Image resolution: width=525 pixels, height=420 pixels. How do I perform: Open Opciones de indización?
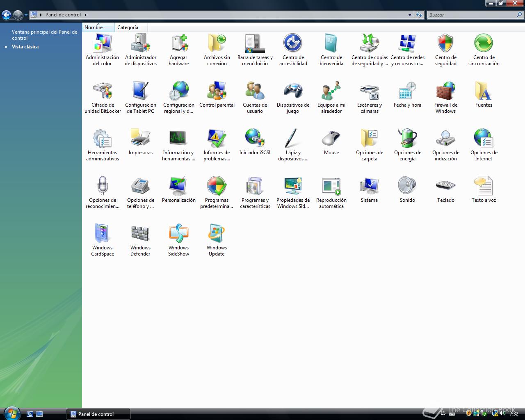(445, 145)
